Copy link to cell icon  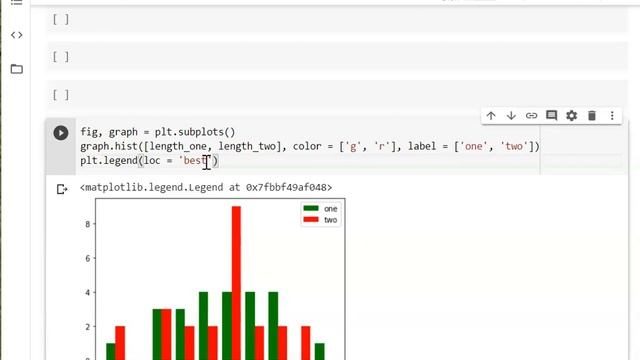pos(531,116)
